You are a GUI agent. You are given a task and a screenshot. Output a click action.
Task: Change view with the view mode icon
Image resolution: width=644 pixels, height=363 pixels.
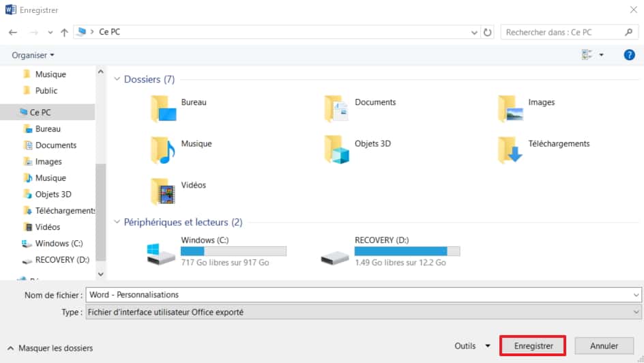coord(587,55)
